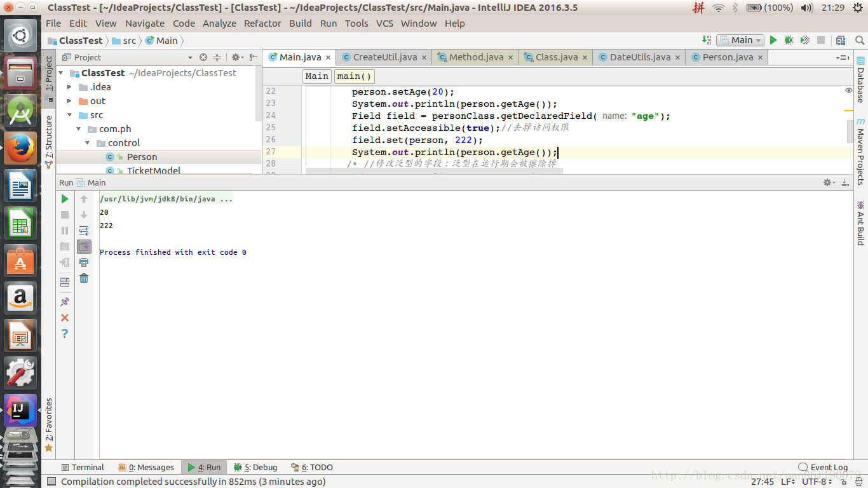Image resolution: width=868 pixels, height=488 pixels.
Task: Collapse the control package node
Action: [88, 143]
